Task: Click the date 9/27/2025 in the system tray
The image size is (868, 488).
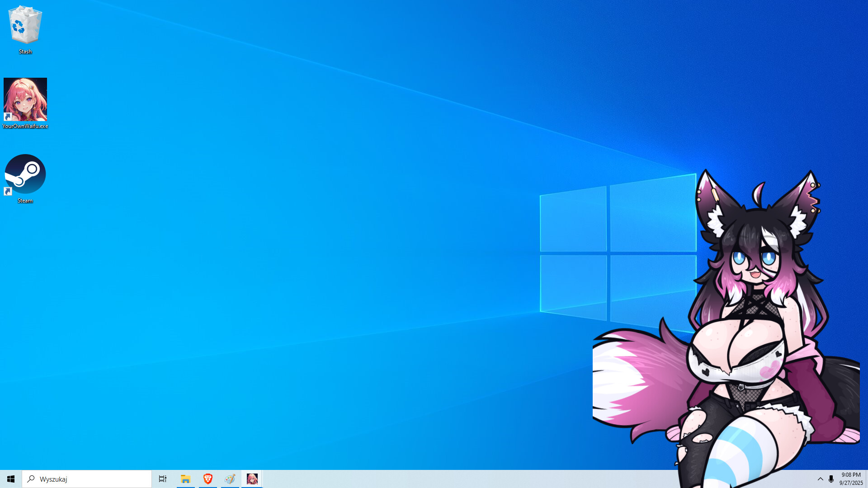Action: [851, 482]
